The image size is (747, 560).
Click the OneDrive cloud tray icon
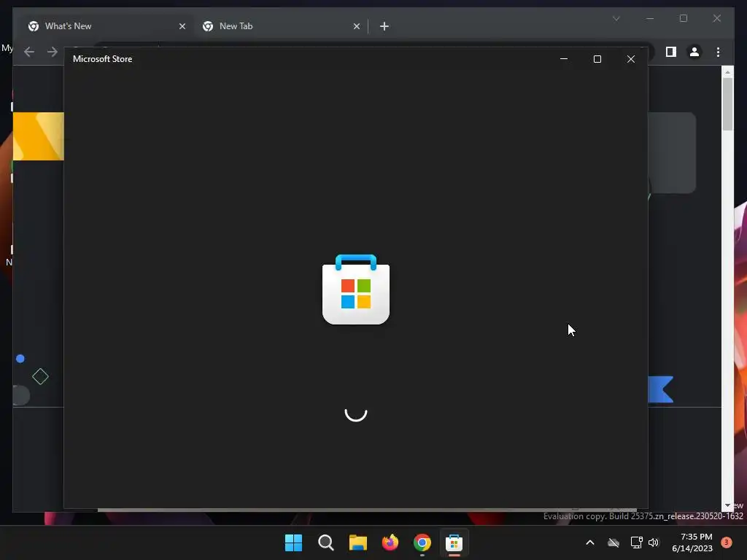coord(613,542)
